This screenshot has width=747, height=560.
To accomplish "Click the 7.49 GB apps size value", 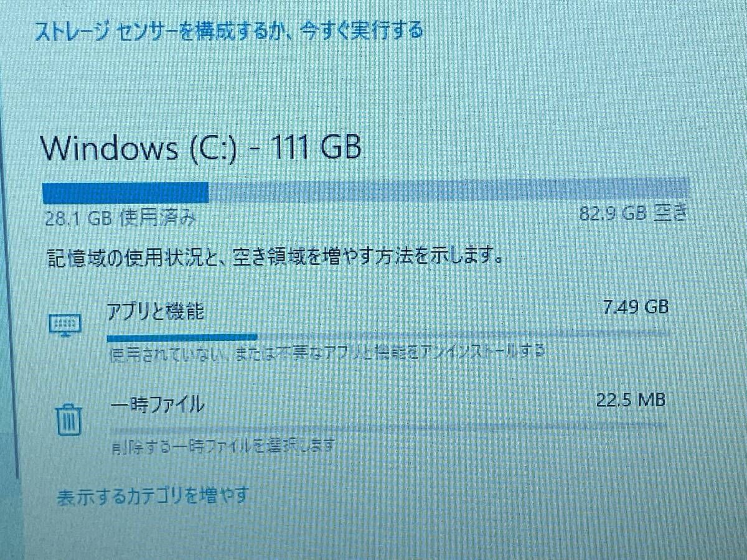I will pyautogui.click(x=636, y=307).
